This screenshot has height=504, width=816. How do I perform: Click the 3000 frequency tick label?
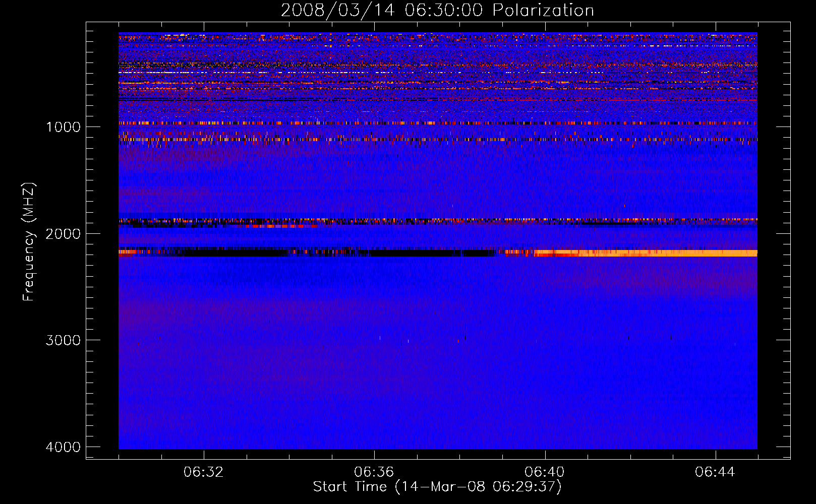[x=63, y=340]
